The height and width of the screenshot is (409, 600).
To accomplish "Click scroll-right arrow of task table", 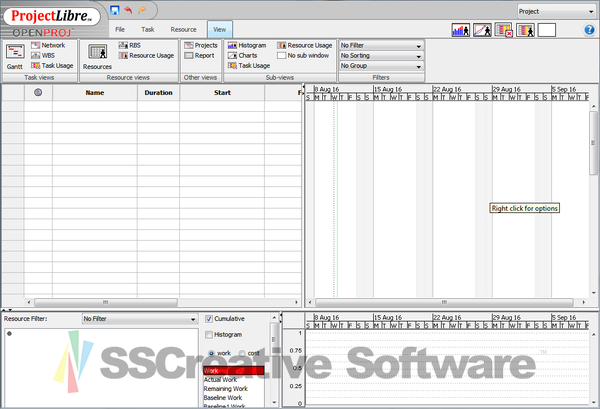I will click(x=296, y=302).
